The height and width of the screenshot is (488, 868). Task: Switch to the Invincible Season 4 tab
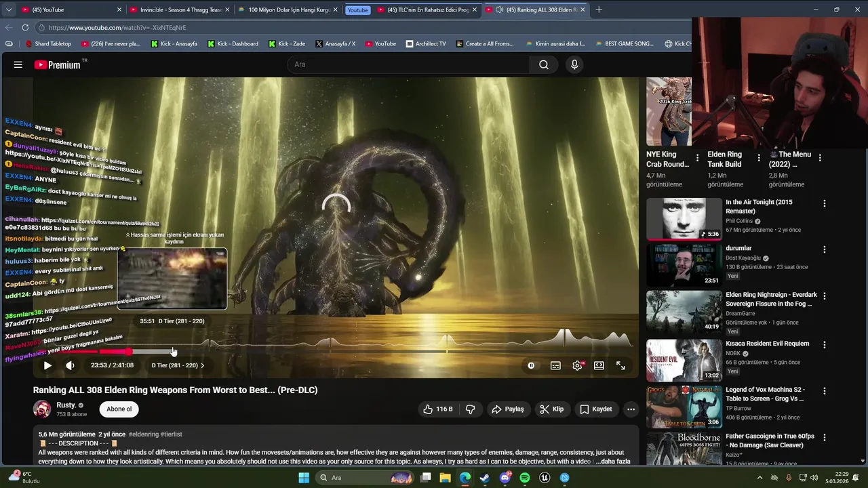(180, 9)
